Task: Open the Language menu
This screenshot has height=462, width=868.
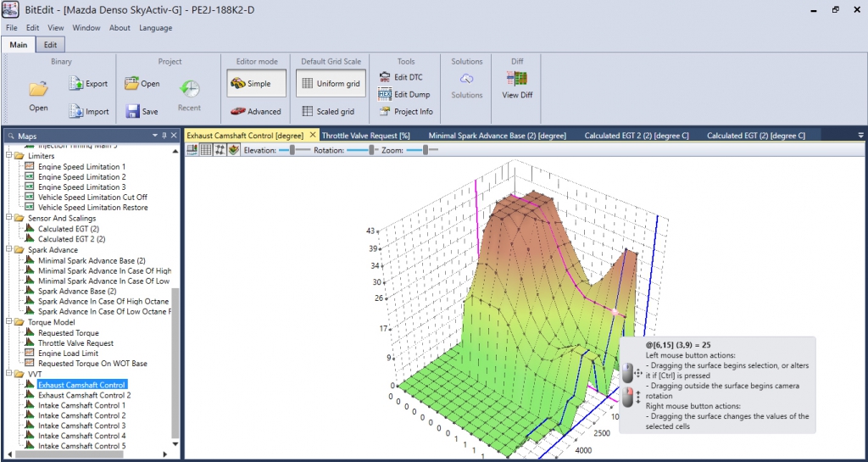Action: pyautogui.click(x=156, y=28)
